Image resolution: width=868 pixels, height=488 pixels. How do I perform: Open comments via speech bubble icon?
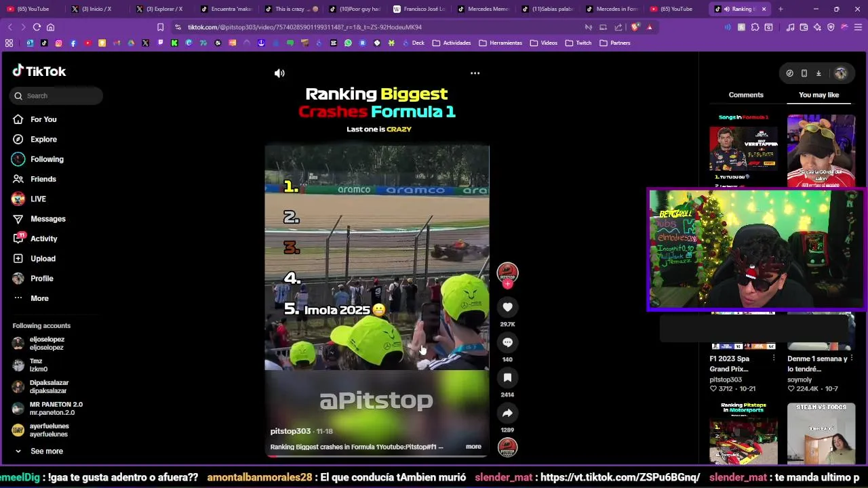coord(507,342)
